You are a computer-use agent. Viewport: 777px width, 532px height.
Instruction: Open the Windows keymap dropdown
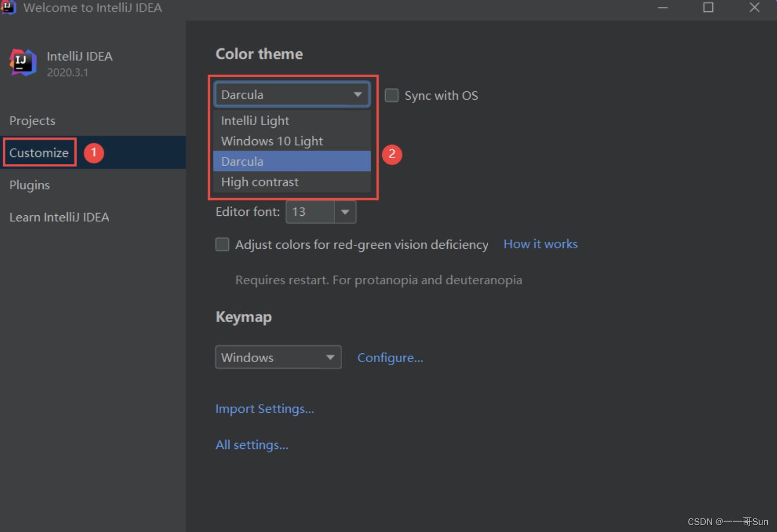[278, 357]
